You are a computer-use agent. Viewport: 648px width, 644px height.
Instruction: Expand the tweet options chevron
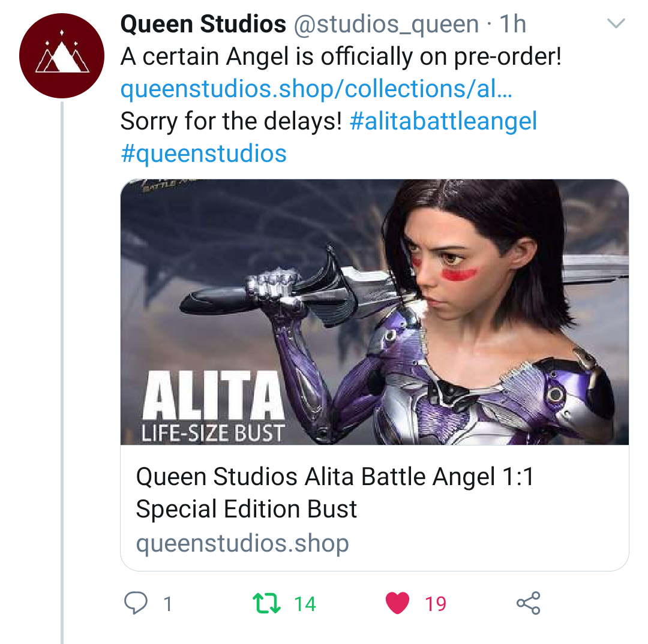click(x=616, y=25)
